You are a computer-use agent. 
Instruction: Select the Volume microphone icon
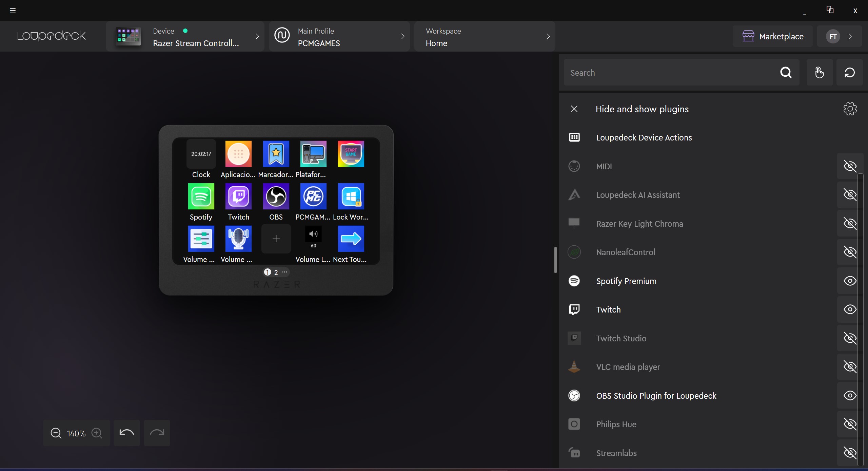coord(238,239)
